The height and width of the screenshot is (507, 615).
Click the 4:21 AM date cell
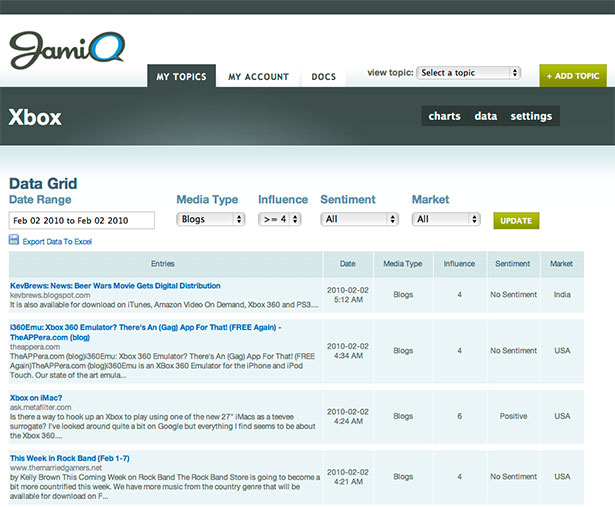click(x=348, y=477)
